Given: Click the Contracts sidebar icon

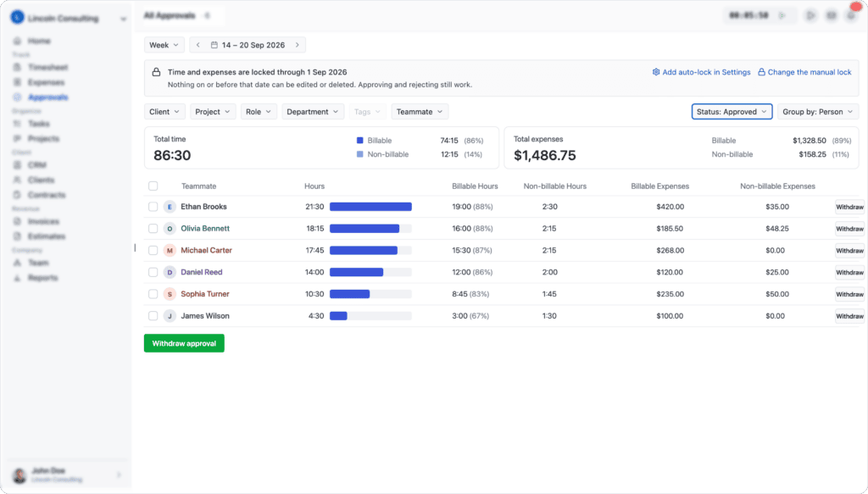Looking at the screenshot, I should 17,195.
